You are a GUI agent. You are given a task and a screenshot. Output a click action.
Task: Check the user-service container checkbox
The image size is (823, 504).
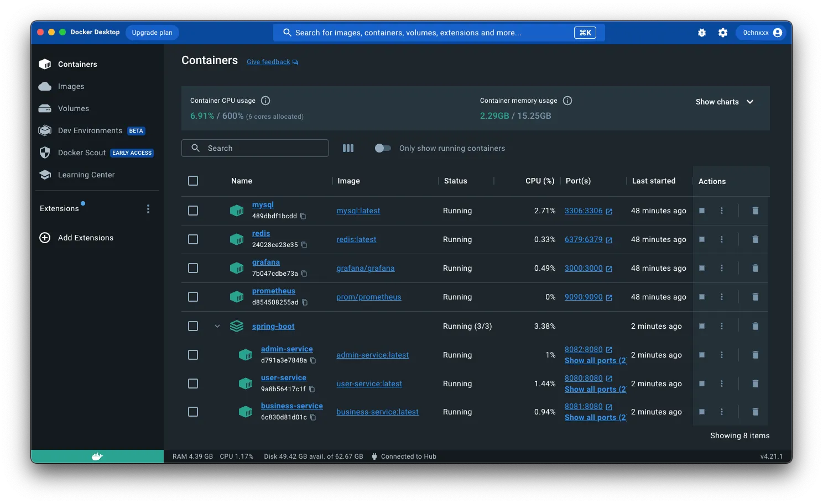click(193, 384)
